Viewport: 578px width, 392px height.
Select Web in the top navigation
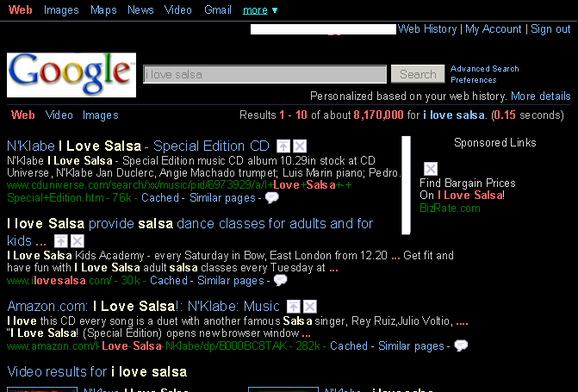pyautogui.click(x=21, y=10)
